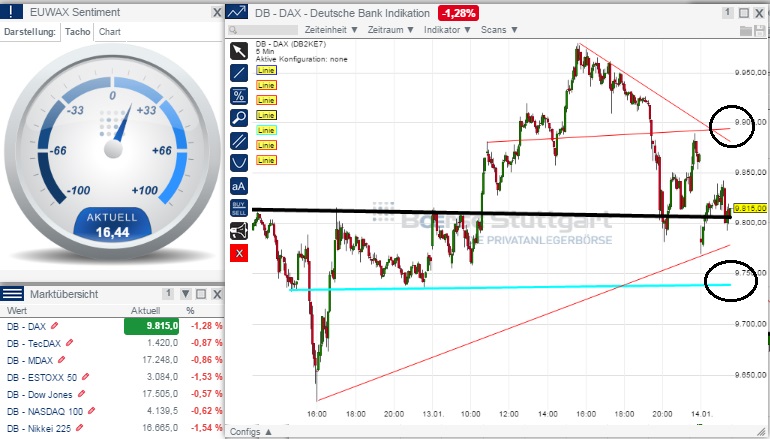The height and width of the screenshot is (439, 770).
Task: Select the cyan-bordered Linie label
Action: pyautogui.click(x=266, y=130)
